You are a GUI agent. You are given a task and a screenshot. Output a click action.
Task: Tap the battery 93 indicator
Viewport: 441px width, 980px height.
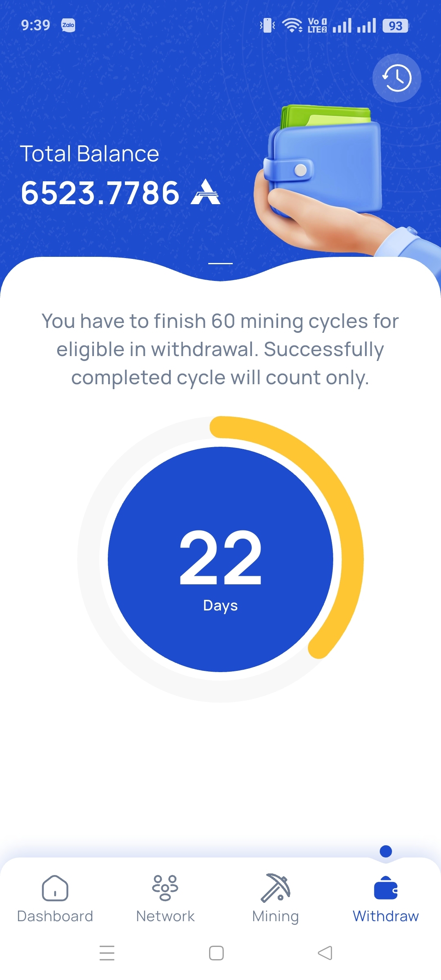tap(395, 26)
